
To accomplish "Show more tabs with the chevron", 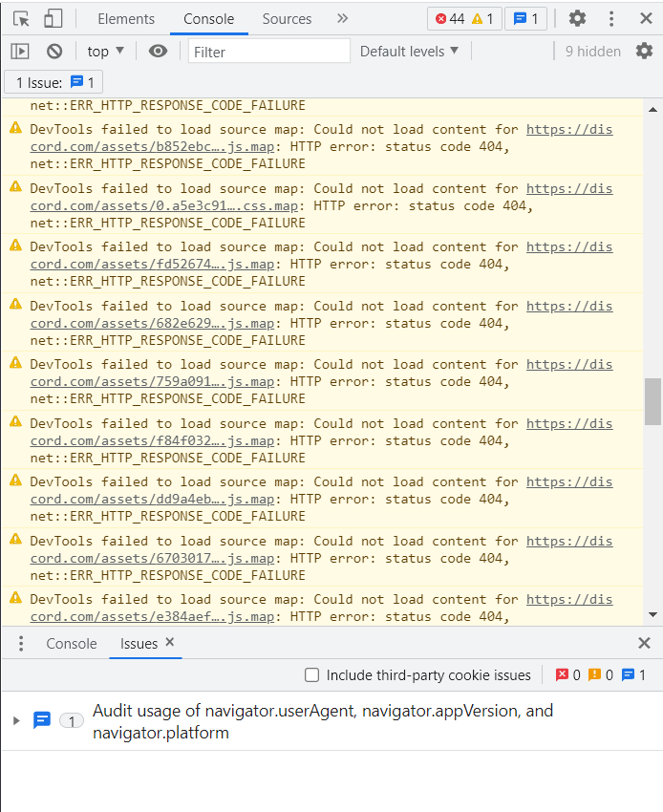I will click(x=343, y=19).
